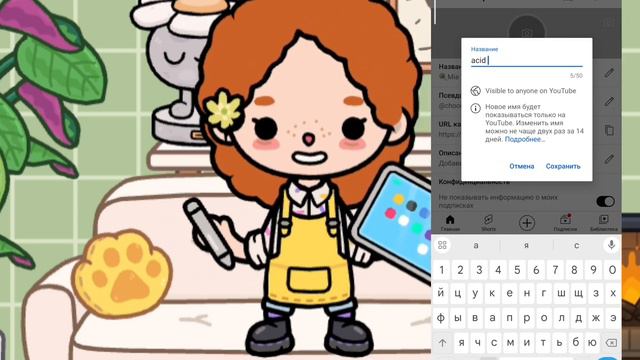Viewport: 640px width, 360px height.
Task: Tap the backspace delete key
Action: 611,342
